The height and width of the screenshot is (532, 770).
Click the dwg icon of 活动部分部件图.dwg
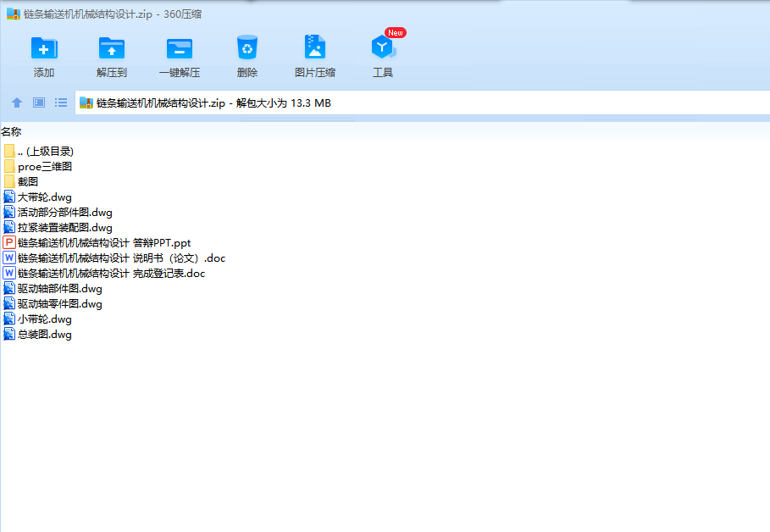(8, 213)
